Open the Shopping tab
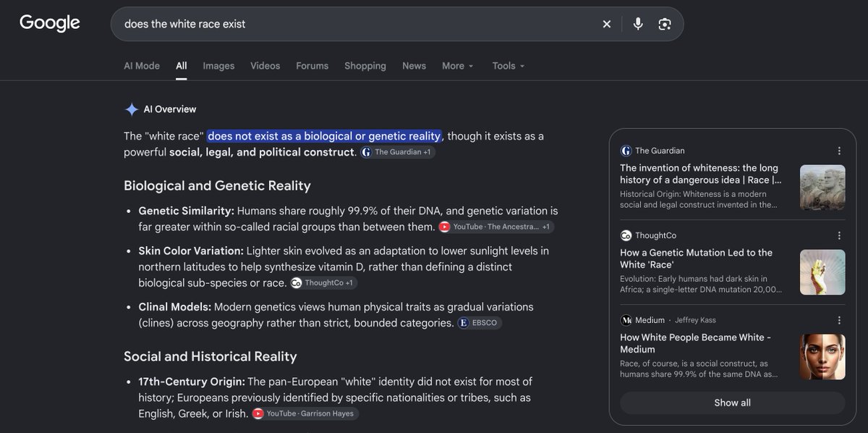 [365, 66]
